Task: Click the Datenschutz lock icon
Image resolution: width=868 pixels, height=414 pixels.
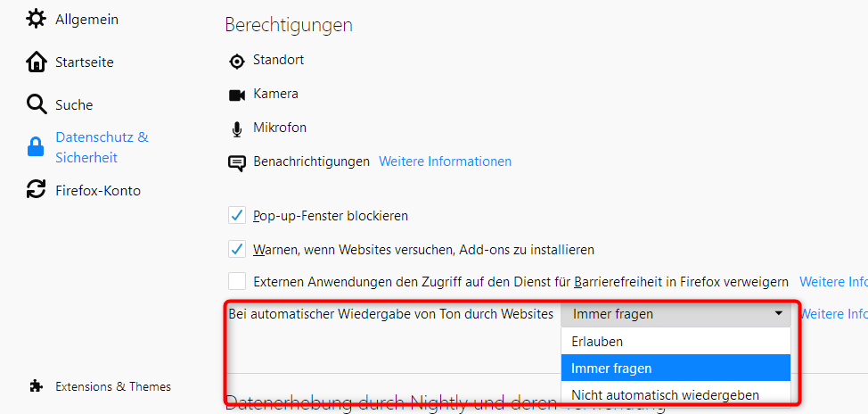Action: click(x=37, y=147)
